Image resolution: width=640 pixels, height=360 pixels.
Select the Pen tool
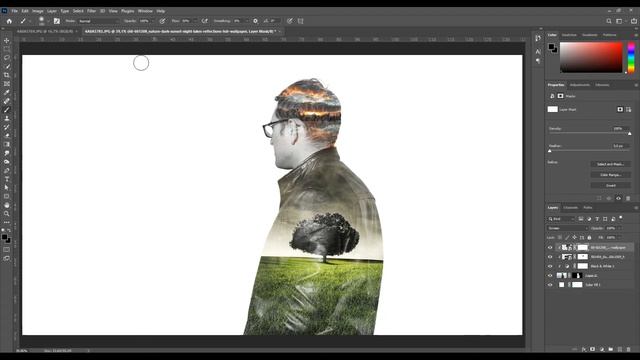coord(7,170)
